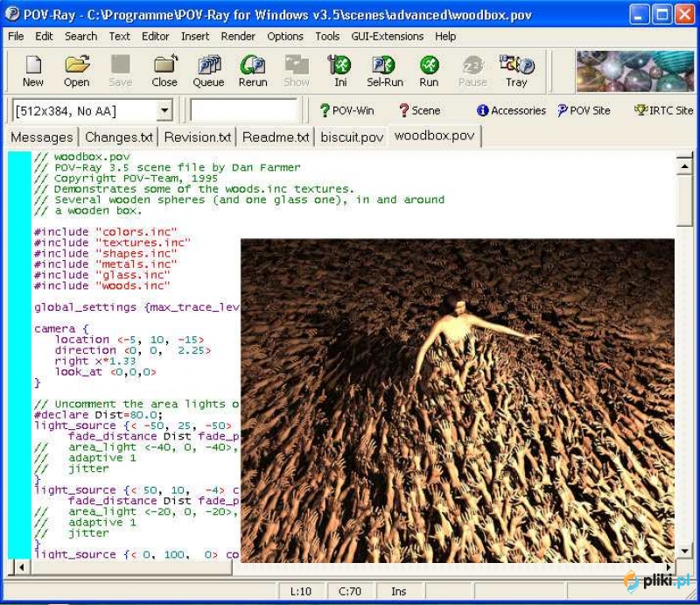700x605 pixels.
Task: Click the command line options input field
Action: 244,110
